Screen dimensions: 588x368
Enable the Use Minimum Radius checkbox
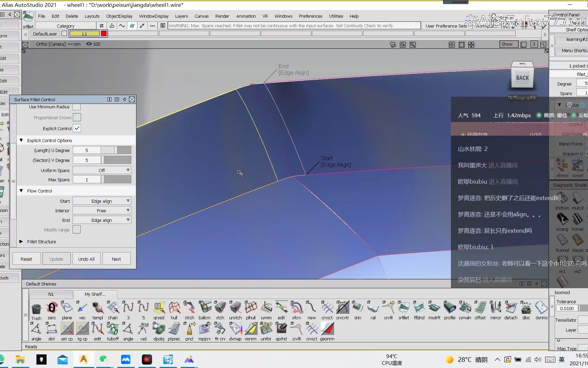(x=77, y=107)
